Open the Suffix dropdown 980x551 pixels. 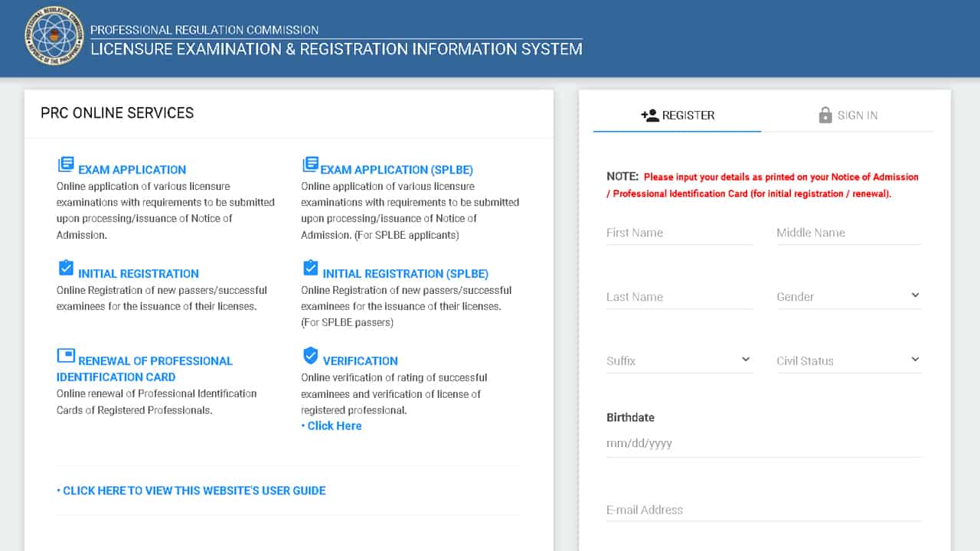point(679,360)
